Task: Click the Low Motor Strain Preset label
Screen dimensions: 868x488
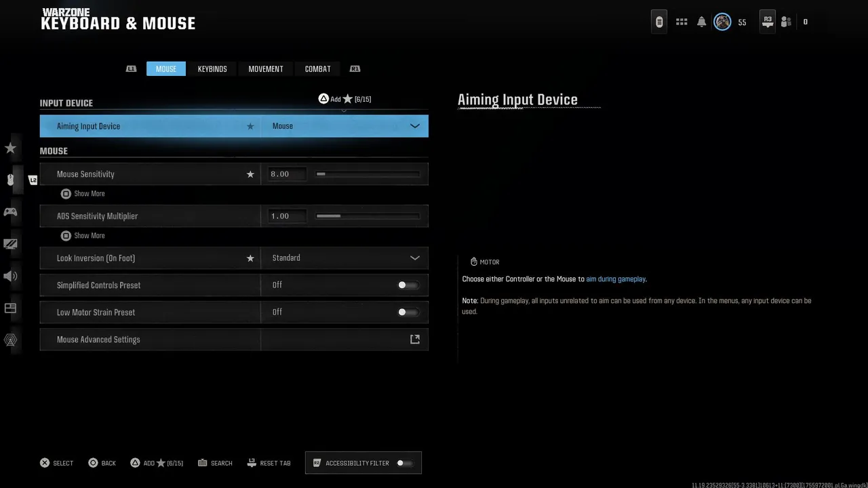Action: [96, 312]
